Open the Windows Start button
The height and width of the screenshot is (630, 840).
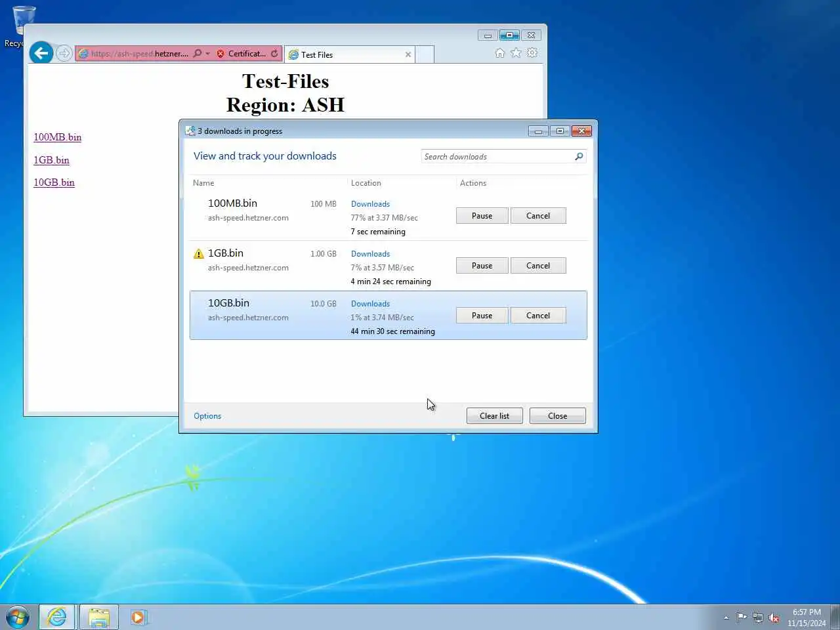pos(18,617)
